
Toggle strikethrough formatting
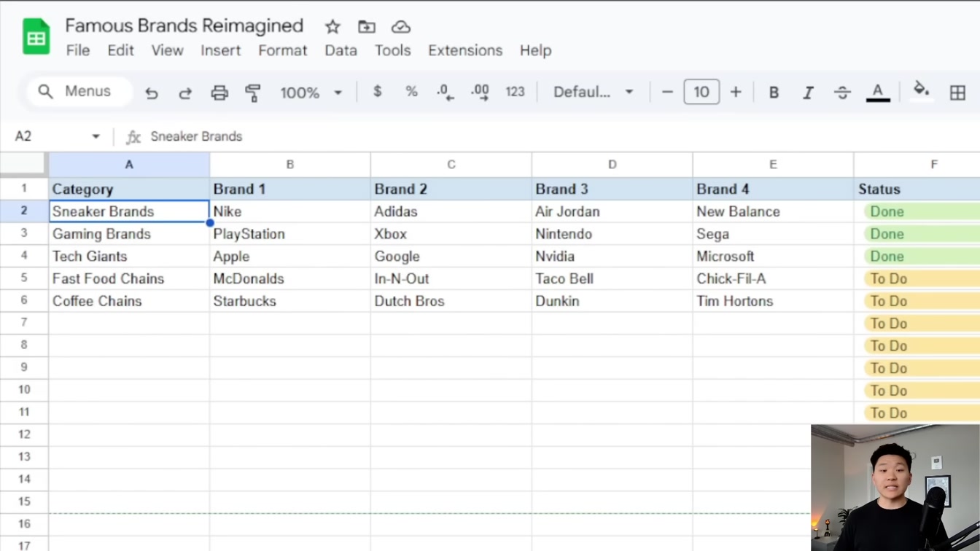842,93
